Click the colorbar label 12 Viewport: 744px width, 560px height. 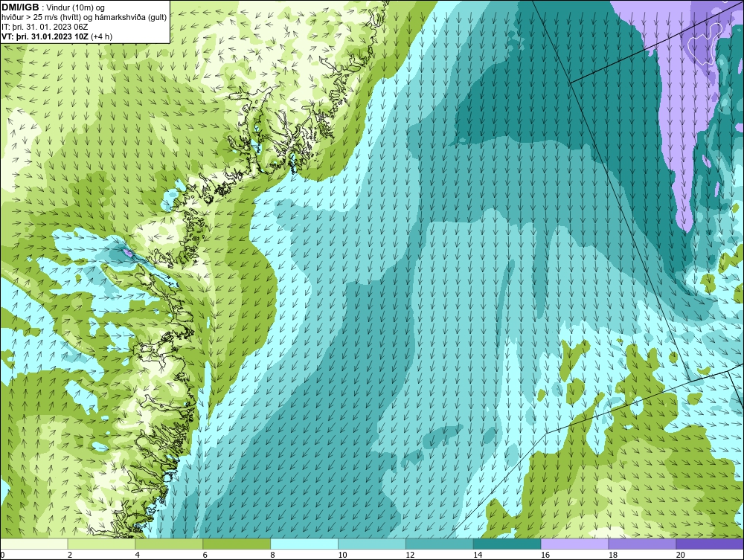410,555
